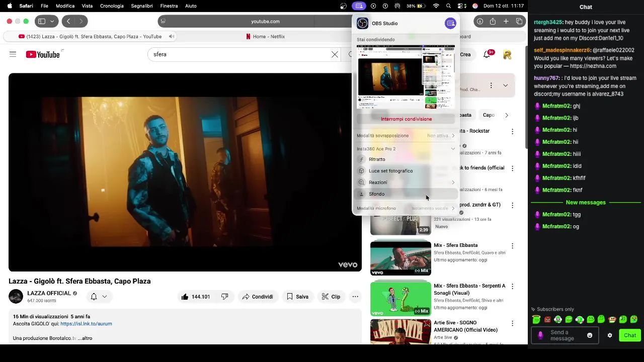Expand the playlist panel chevron

tap(505, 85)
